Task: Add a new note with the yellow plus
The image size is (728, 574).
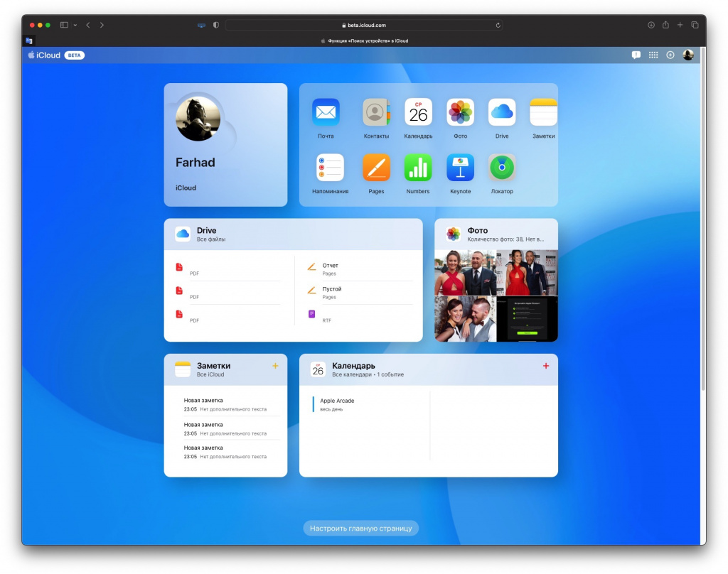Action: (x=275, y=366)
